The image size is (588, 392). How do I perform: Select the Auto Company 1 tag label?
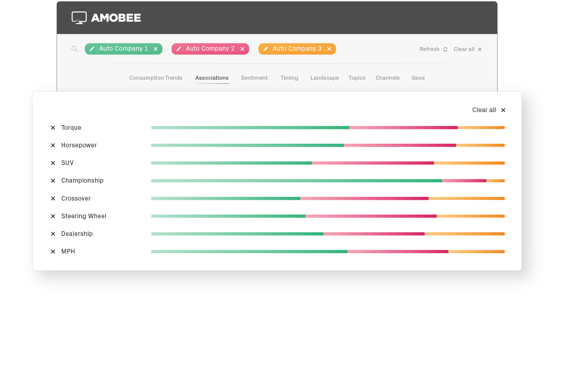click(123, 49)
